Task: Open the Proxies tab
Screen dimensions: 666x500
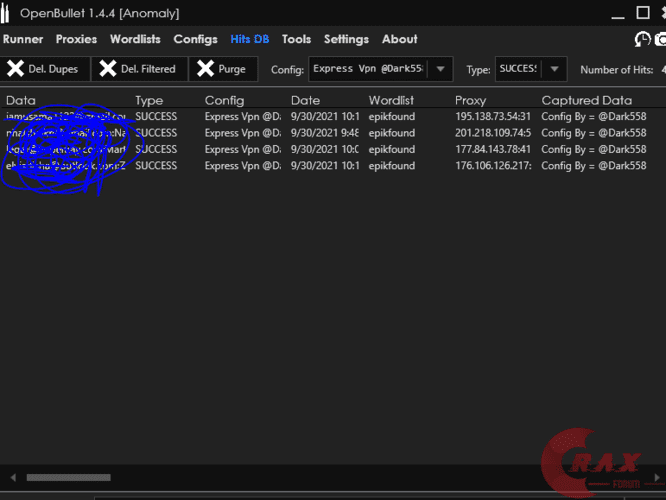Action: tap(76, 39)
